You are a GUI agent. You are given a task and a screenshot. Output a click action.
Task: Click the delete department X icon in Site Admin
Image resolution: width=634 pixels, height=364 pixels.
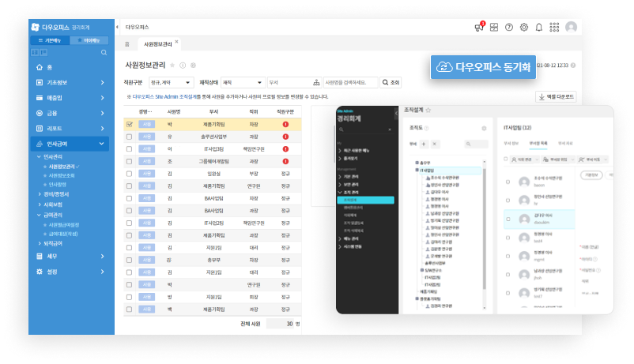[x=434, y=144]
